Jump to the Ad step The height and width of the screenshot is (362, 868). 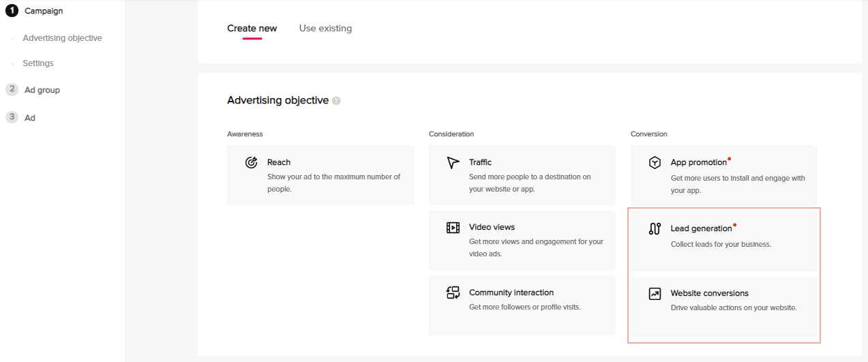pos(30,118)
